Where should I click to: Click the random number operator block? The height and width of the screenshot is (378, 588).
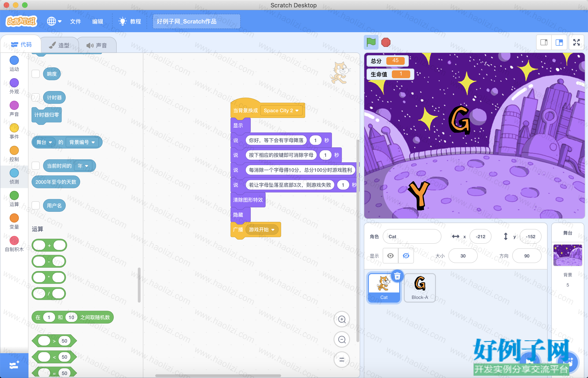pos(73,317)
